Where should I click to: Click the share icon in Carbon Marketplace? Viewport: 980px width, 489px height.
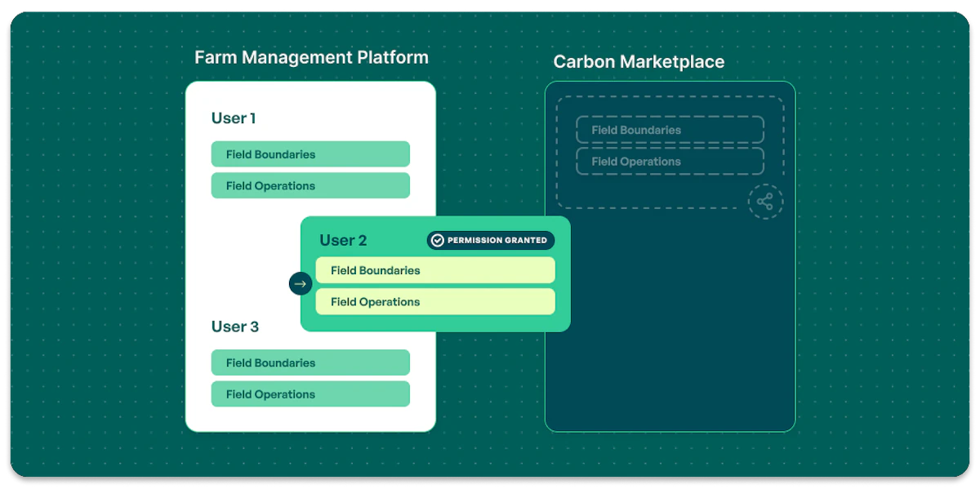point(765,202)
